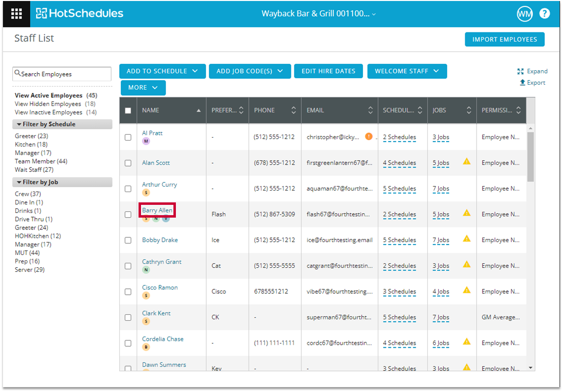Click the N badge under Cathryn Grant

tap(146, 270)
